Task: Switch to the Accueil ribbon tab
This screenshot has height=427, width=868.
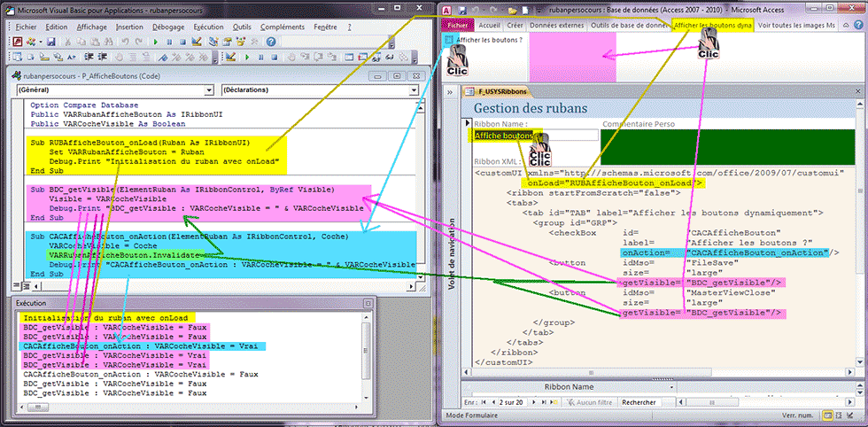Action: tap(489, 25)
